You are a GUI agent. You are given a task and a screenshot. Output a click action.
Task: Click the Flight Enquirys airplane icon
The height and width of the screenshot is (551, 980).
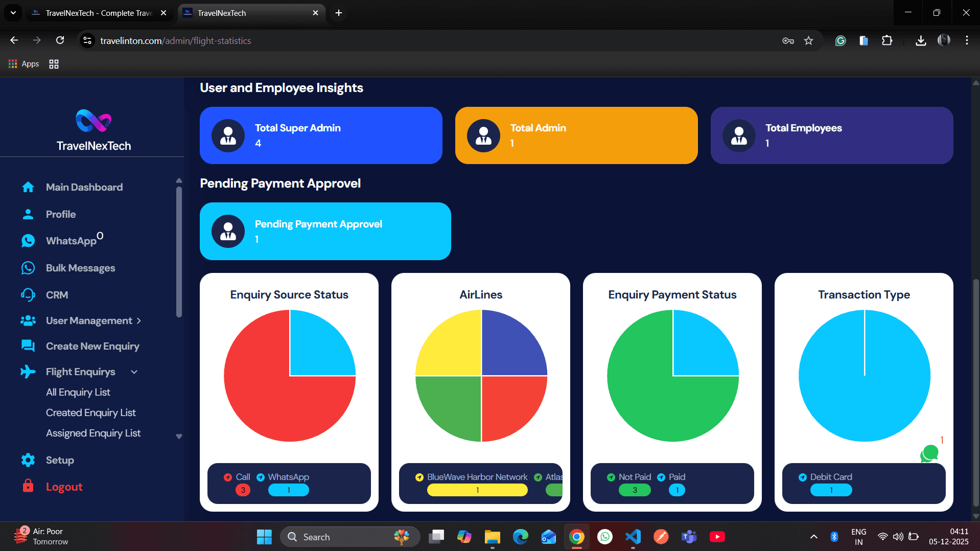28,372
